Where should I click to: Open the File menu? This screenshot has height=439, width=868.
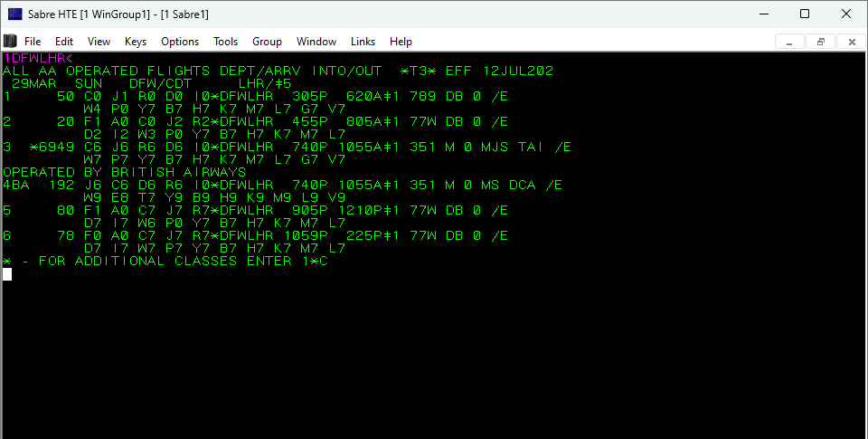pyautogui.click(x=33, y=42)
